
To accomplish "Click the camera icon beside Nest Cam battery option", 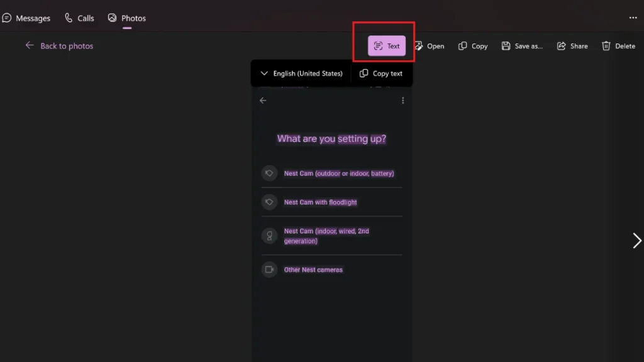I will click(269, 173).
